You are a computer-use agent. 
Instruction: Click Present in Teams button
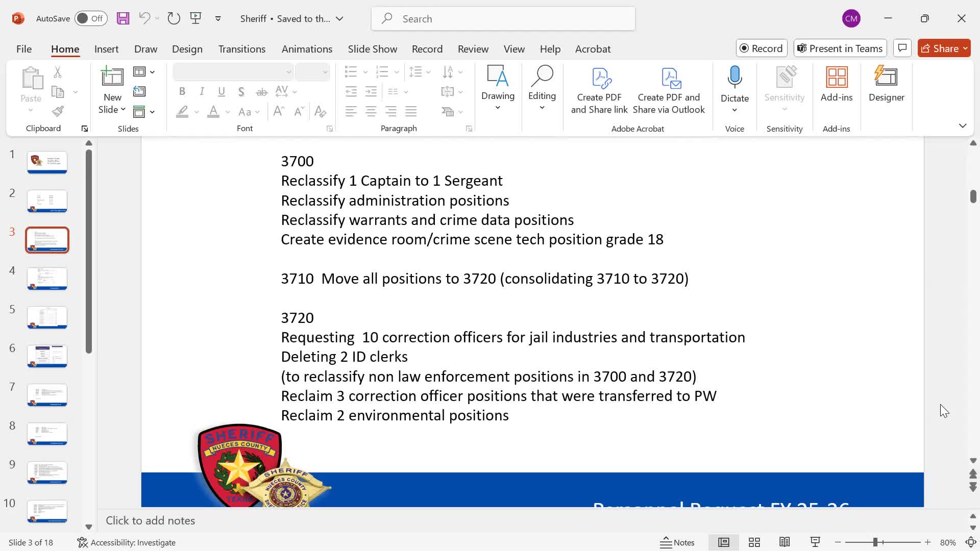coord(840,48)
